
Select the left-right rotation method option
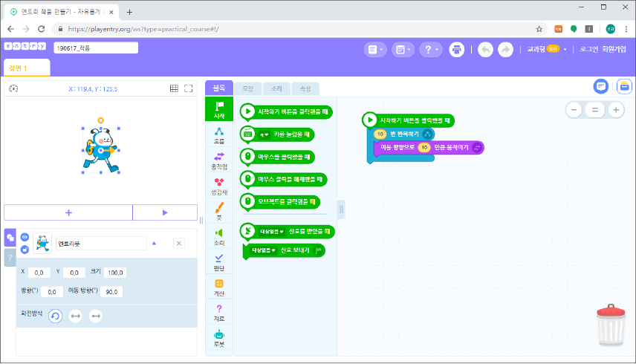click(75, 316)
